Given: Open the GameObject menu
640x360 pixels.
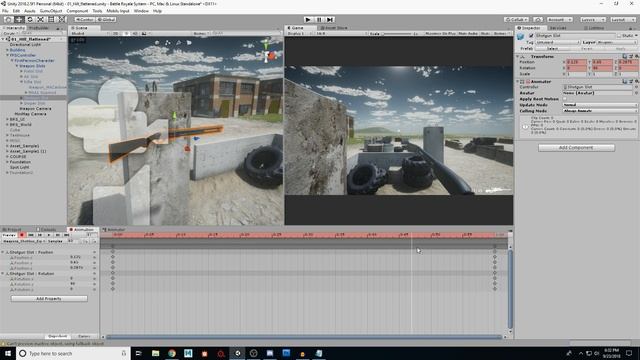Looking at the screenshot, I should coord(51,11).
